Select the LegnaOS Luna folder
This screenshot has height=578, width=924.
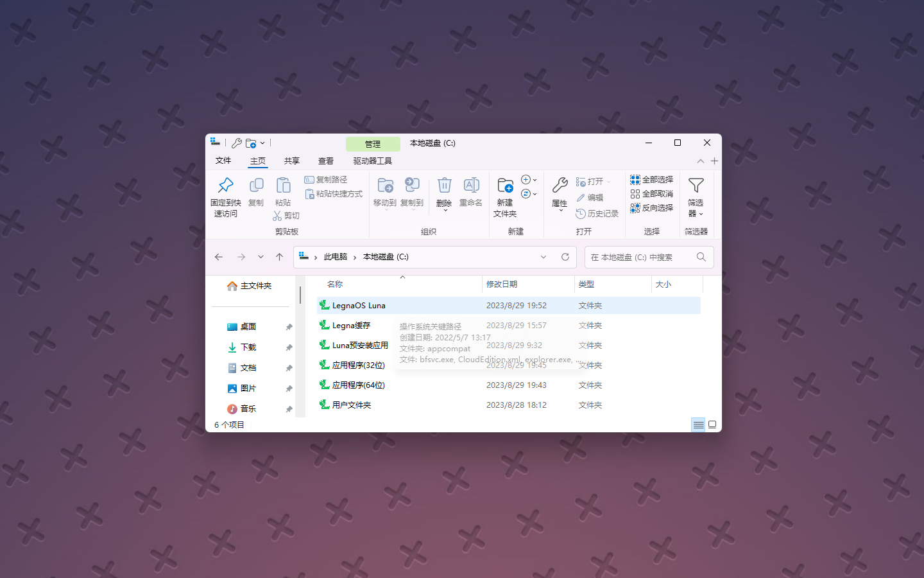click(x=509, y=306)
